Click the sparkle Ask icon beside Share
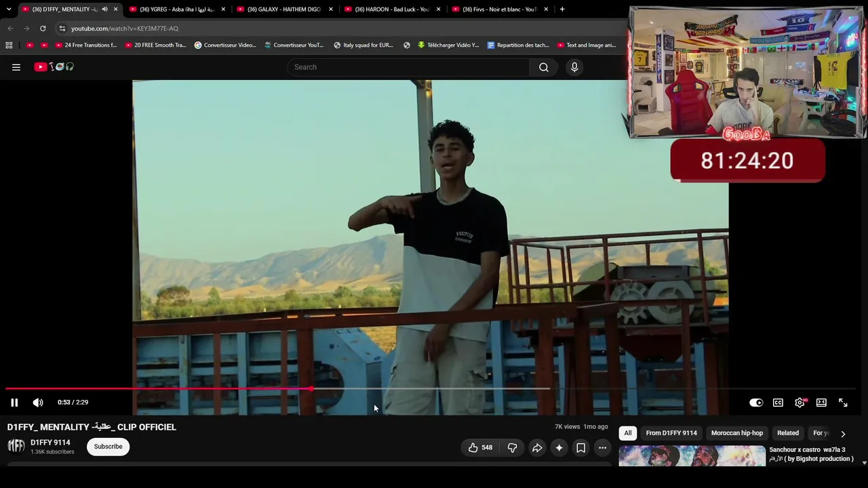868x488 pixels. click(x=559, y=447)
